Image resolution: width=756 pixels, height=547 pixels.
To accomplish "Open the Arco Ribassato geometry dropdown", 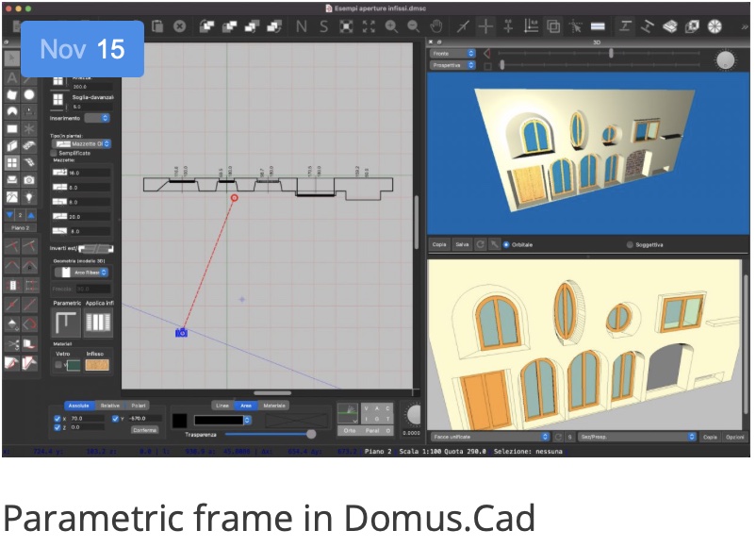I will point(90,273).
